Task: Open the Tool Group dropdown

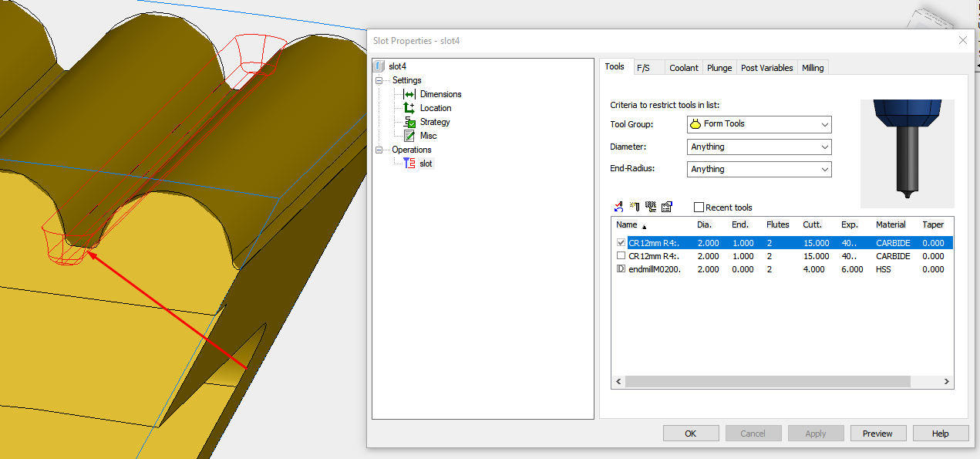Action: (824, 124)
